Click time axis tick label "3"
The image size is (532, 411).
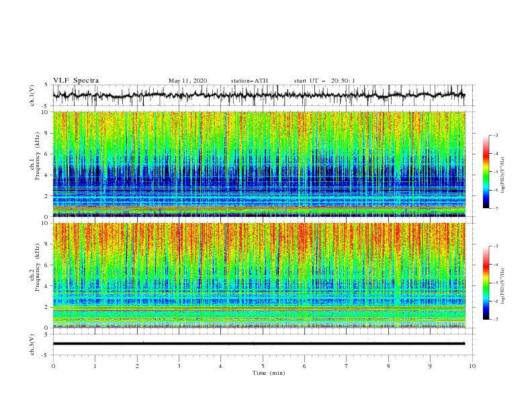[x=179, y=366]
